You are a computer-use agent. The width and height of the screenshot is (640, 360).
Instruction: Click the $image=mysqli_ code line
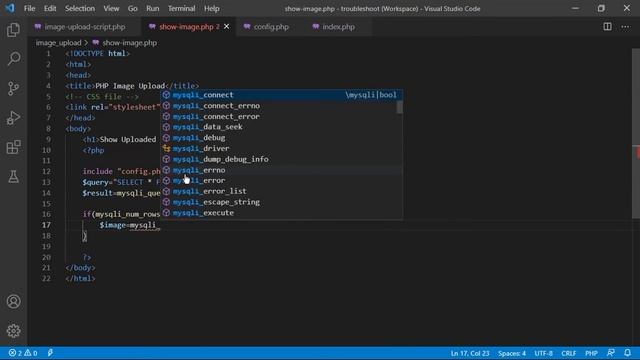pyautogui.click(x=129, y=225)
